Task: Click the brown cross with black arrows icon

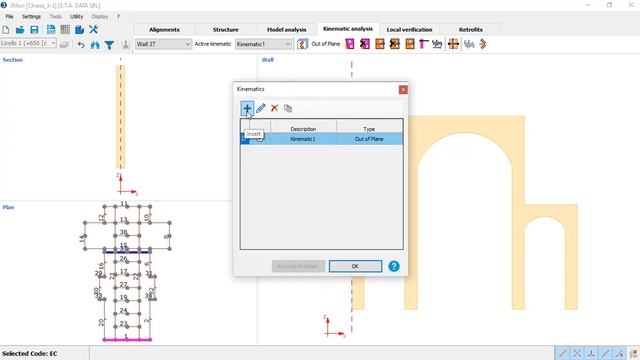Action: click(453, 44)
